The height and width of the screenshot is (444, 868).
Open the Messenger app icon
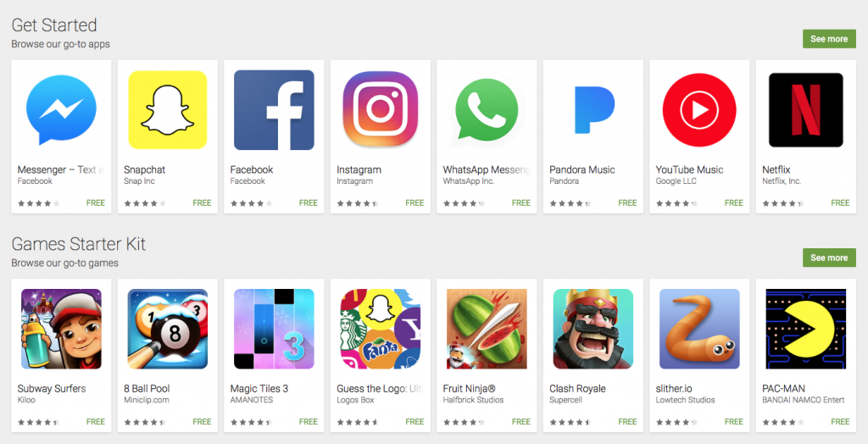click(x=61, y=110)
